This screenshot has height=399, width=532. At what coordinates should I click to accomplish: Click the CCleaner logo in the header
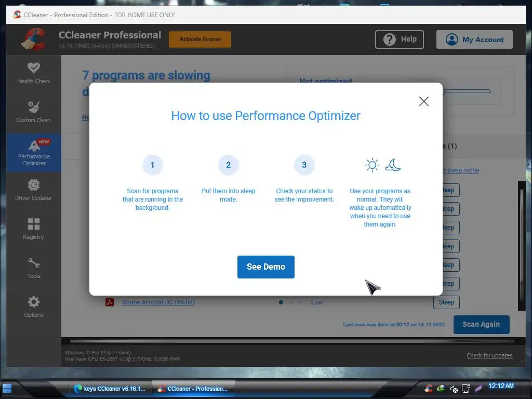pos(33,39)
